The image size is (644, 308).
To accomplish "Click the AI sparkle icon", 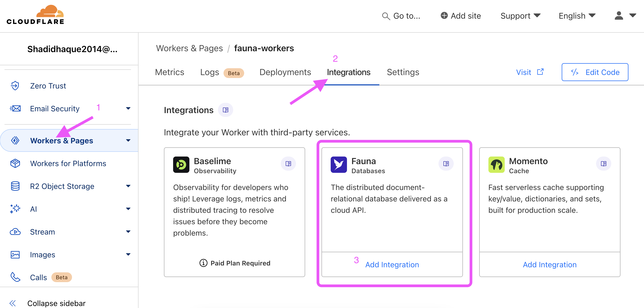I will click(x=15, y=209).
